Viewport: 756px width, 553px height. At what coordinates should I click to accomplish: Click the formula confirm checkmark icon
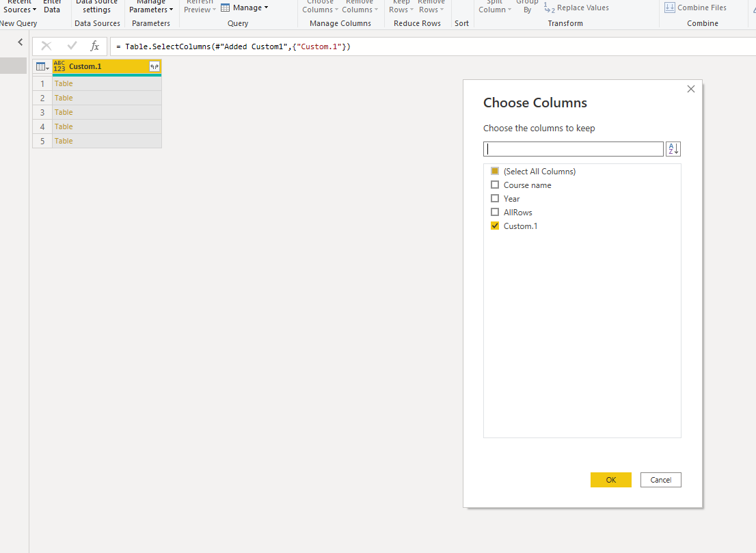[72, 46]
